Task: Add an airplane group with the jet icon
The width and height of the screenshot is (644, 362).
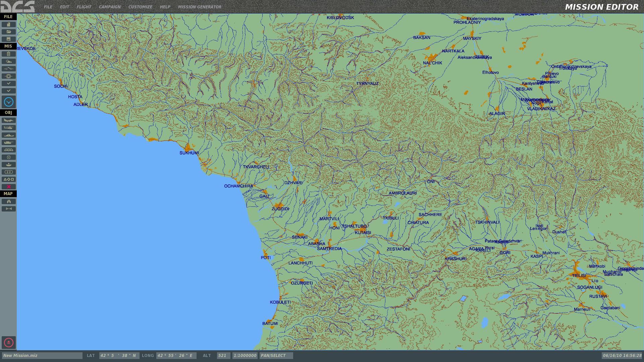Action: (9, 120)
